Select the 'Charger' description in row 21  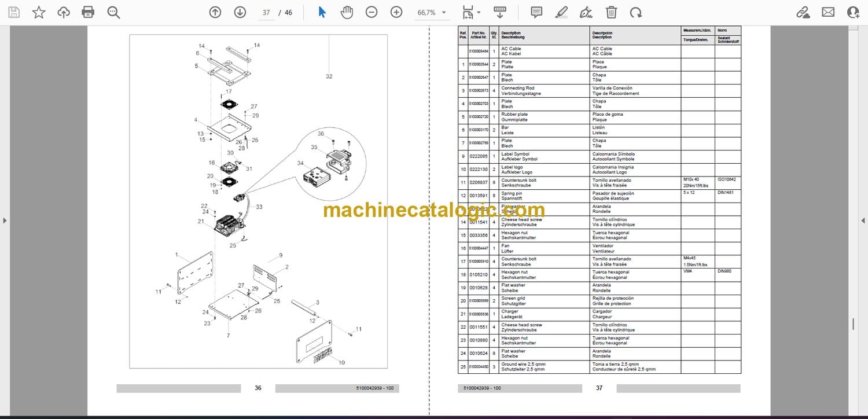pyautogui.click(x=510, y=311)
